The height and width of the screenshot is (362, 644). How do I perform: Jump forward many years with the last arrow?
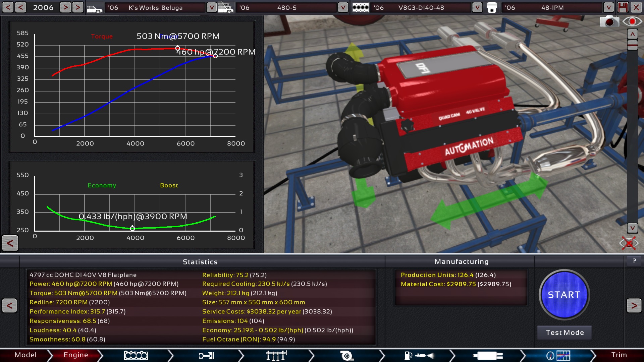point(78,7)
